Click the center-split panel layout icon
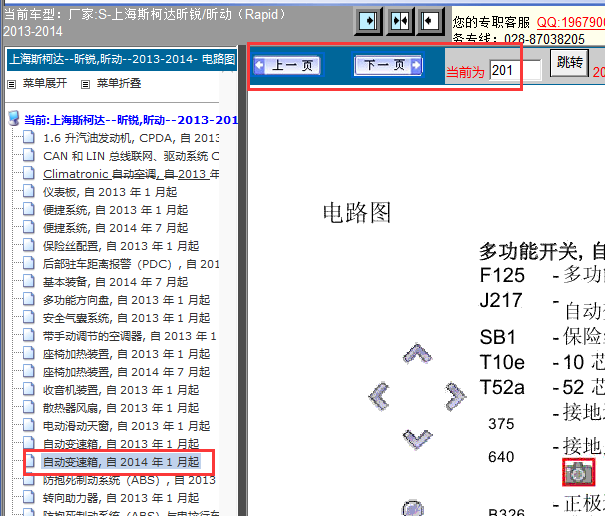The height and width of the screenshot is (516, 605). 400,21
